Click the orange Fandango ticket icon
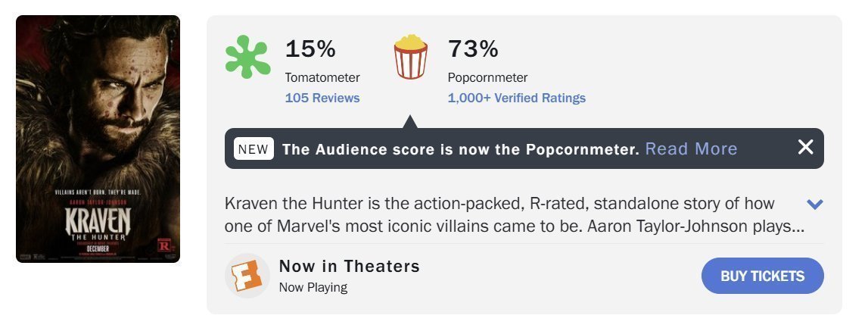This screenshot has width=868, height=328. (247, 276)
